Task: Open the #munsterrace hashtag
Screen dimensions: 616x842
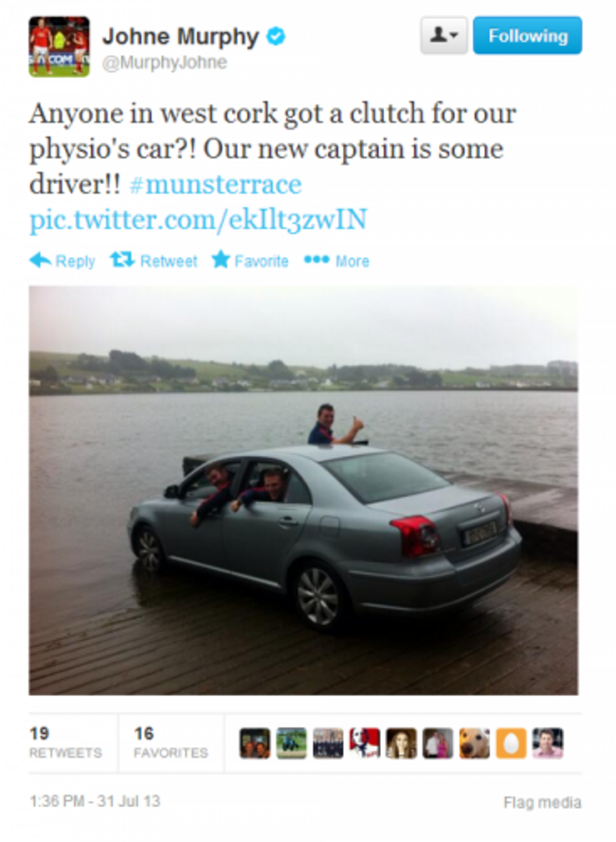Action: 216,184
